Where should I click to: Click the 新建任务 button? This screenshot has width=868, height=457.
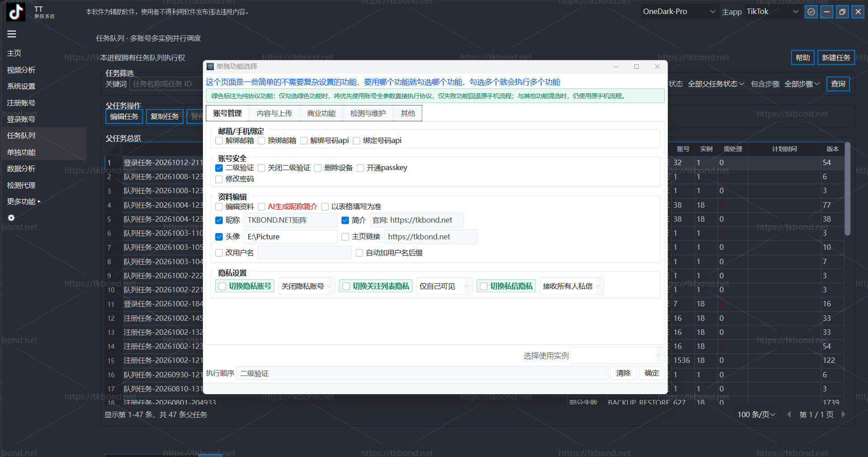(836, 58)
